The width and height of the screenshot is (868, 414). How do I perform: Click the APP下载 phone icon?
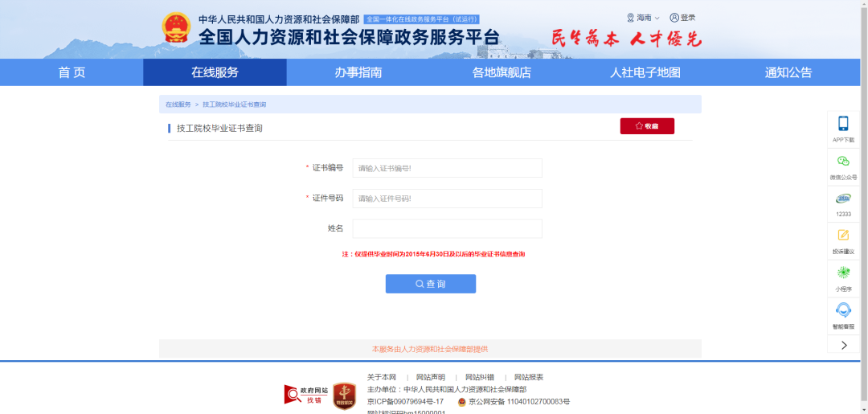843,124
